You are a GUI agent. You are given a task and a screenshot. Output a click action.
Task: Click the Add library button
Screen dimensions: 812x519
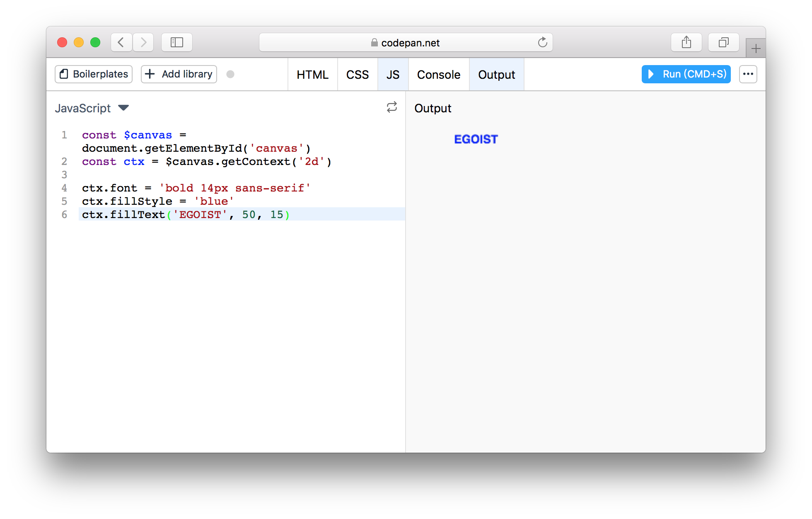pyautogui.click(x=179, y=74)
